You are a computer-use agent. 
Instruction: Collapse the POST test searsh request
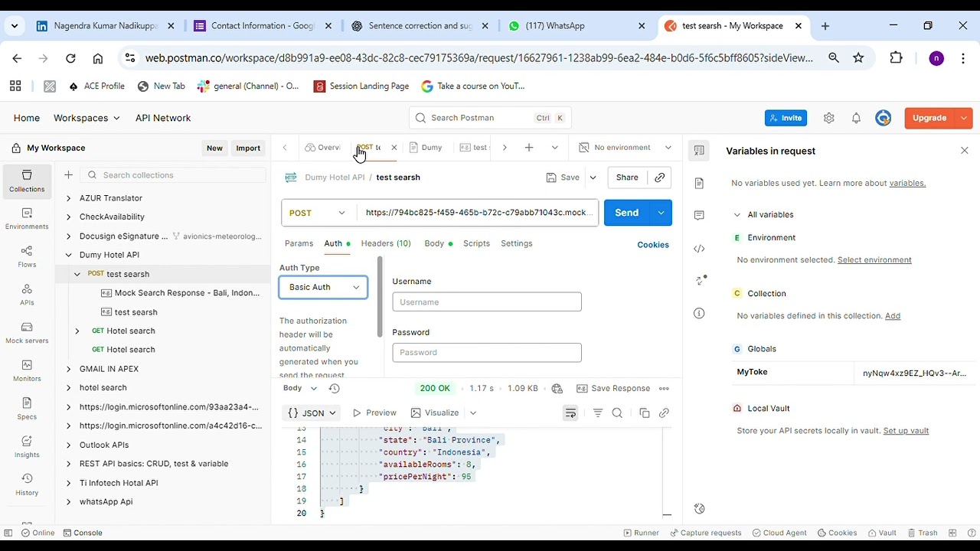pos(77,274)
